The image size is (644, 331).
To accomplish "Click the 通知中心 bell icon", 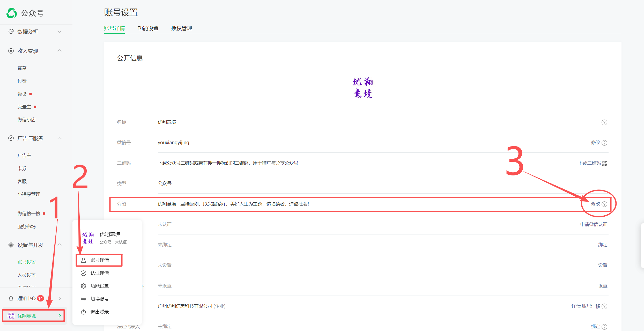I will point(11,298).
